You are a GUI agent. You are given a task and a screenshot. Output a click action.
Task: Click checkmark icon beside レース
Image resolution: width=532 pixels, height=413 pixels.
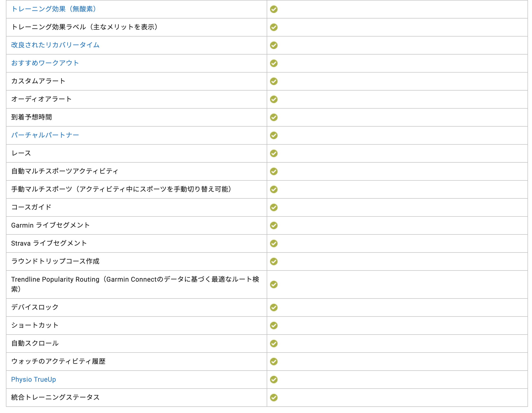pyautogui.click(x=274, y=154)
